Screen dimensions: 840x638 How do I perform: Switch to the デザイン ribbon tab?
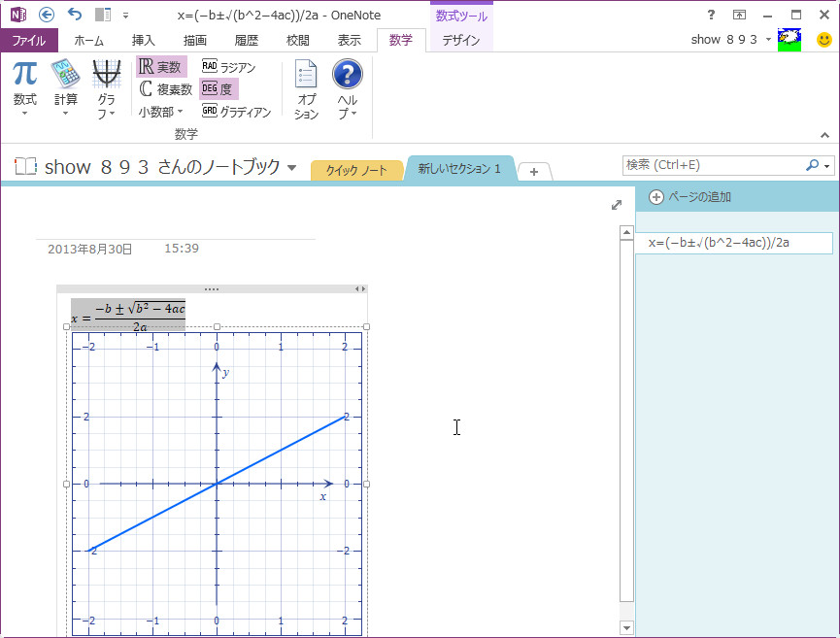click(x=460, y=41)
